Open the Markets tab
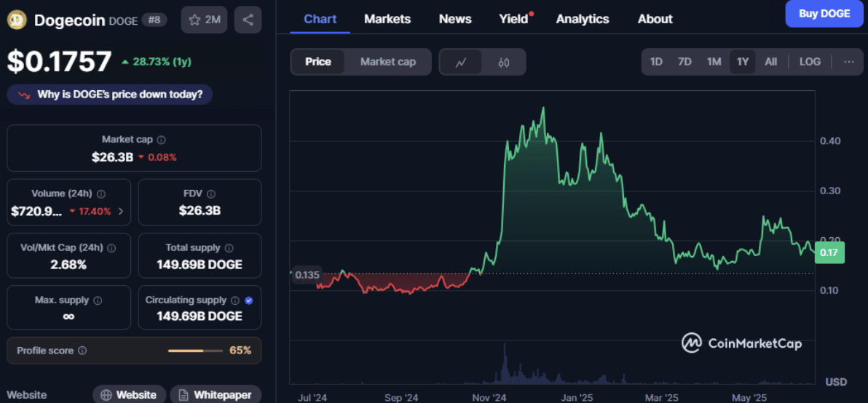 pyautogui.click(x=387, y=19)
